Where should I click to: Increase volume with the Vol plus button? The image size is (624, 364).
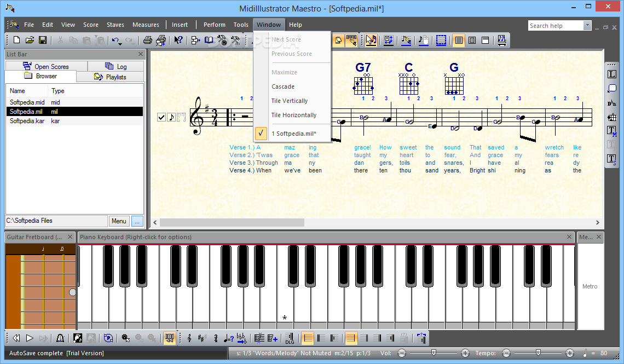(465, 353)
